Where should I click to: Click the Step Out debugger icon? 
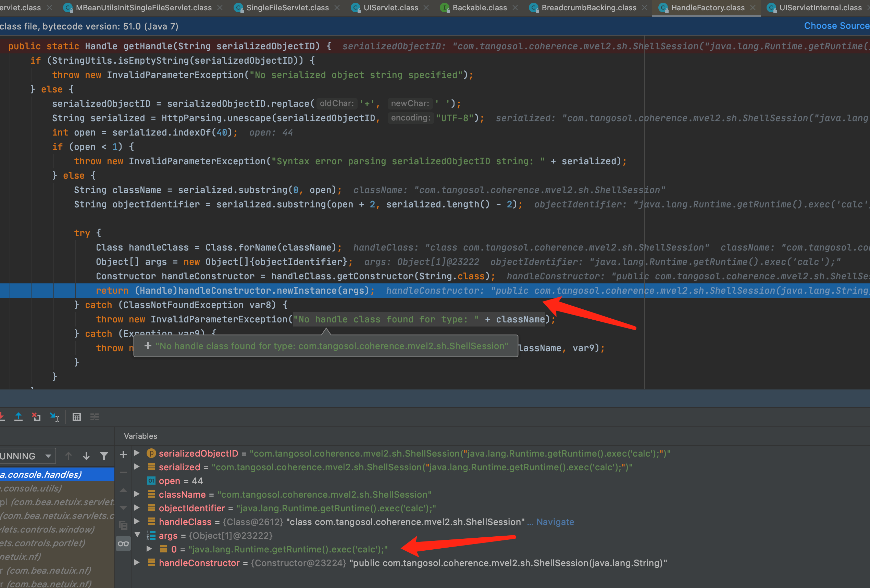[x=18, y=417]
